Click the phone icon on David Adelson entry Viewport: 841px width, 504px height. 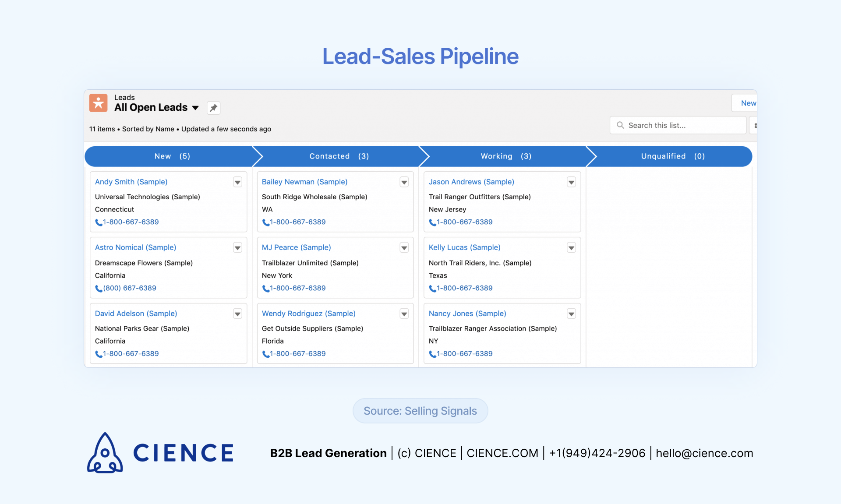[x=98, y=353]
